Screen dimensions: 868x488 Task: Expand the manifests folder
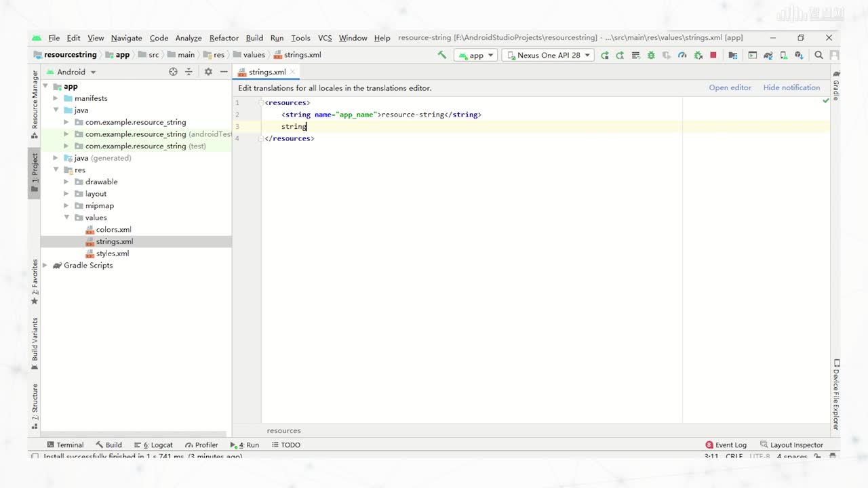tap(56, 98)
